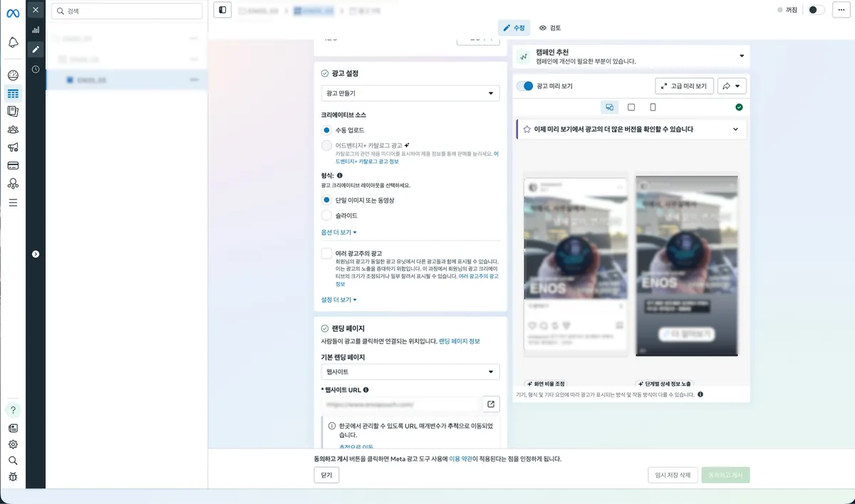Open the campaigns table grid icon
The height and width of the screenshot is (504, 855).
point(13,93)
